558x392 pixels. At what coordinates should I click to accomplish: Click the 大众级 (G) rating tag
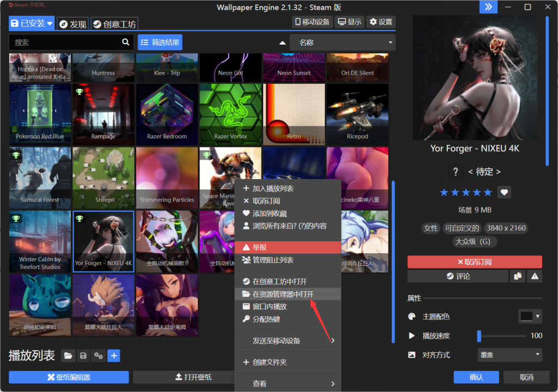[475, 242]
